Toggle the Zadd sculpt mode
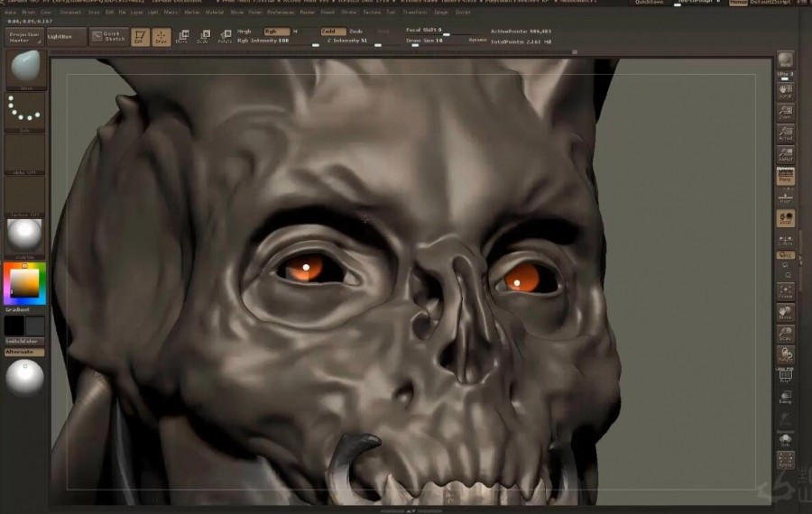Image resolution: width=812 pixels, height=514 pixels. coord(332,32)
